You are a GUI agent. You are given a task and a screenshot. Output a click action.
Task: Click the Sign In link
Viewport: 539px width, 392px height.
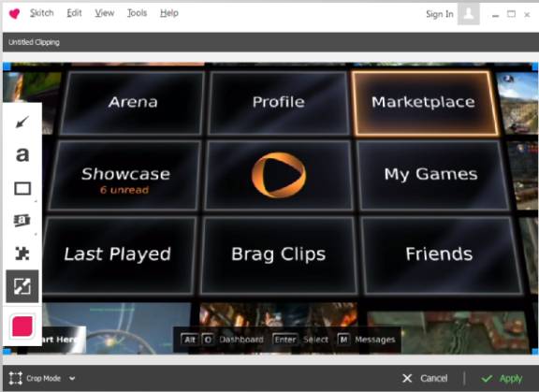(439, 14)
